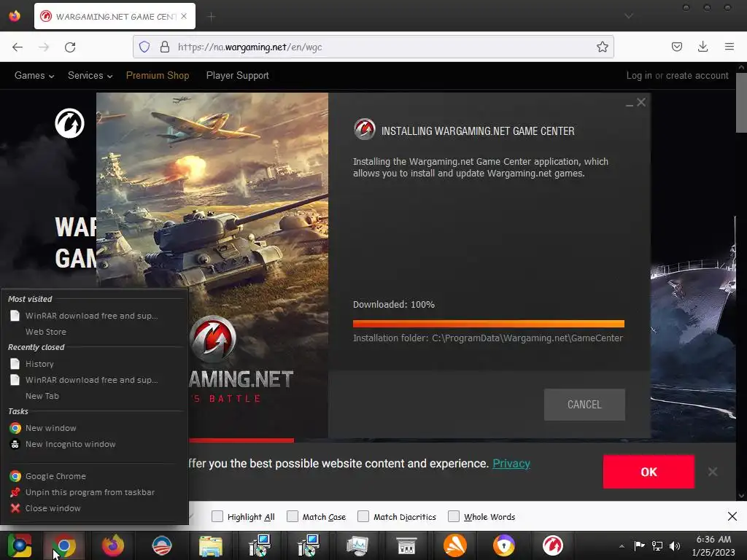Focus the URL address bar
747x560 pixels.
[x=373, y=47]
